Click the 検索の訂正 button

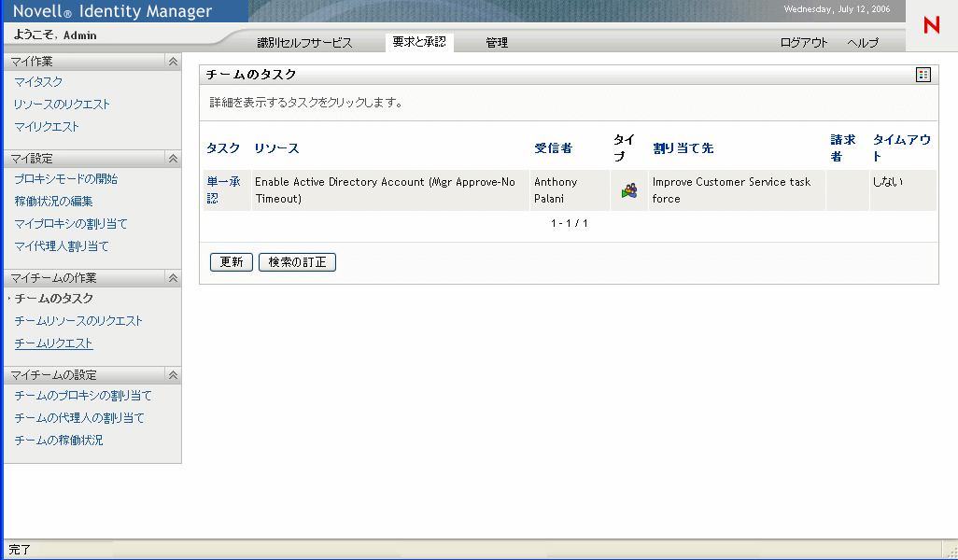point(298,262)
